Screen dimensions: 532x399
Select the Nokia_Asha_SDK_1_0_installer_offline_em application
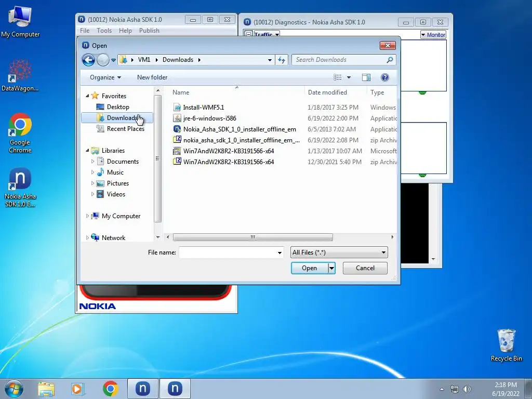point(239,129)
